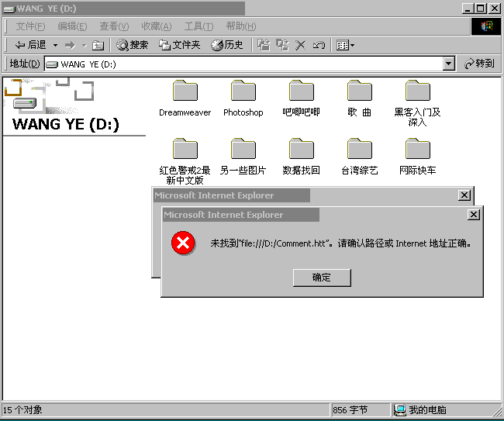
Task: Click the drive icon in the left pane
Action: coord(25,103)
